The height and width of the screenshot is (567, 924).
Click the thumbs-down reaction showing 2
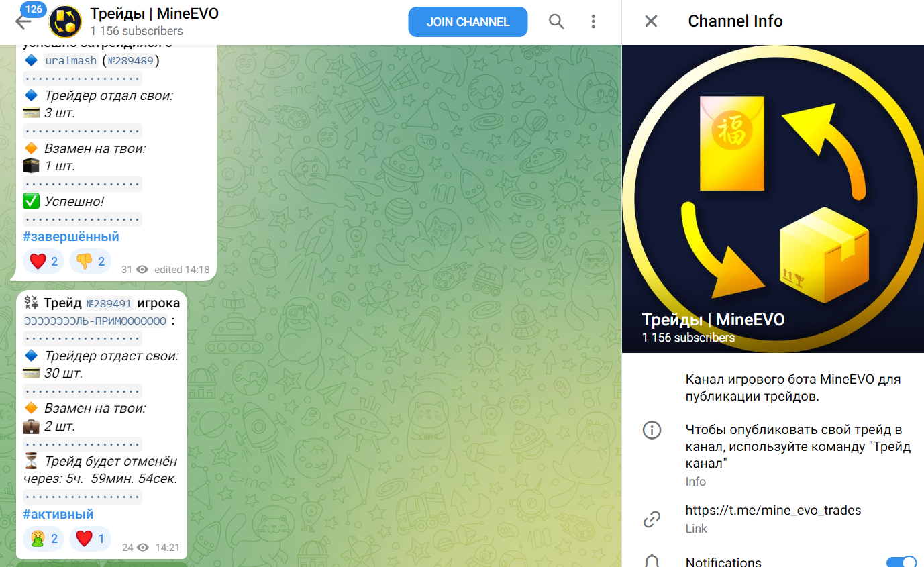pos(90,261)
